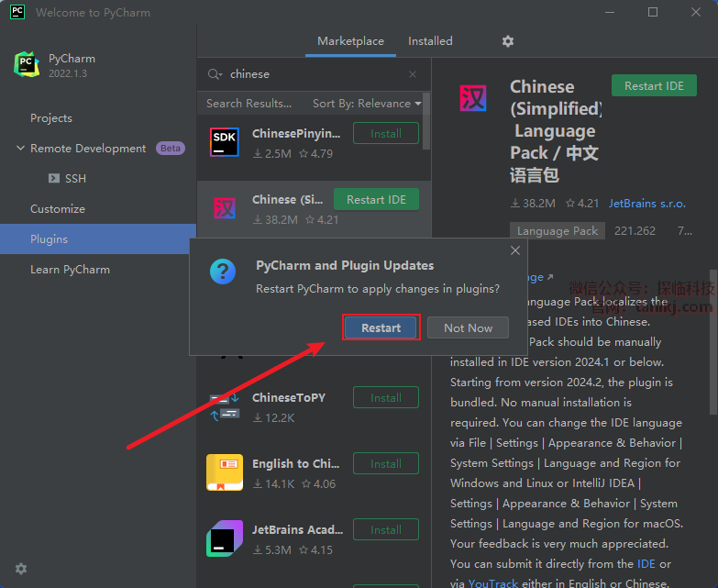Viewport: 718px width, 588px height.
Task: Switch to the Installed tab
Action: tap(430, 41)
